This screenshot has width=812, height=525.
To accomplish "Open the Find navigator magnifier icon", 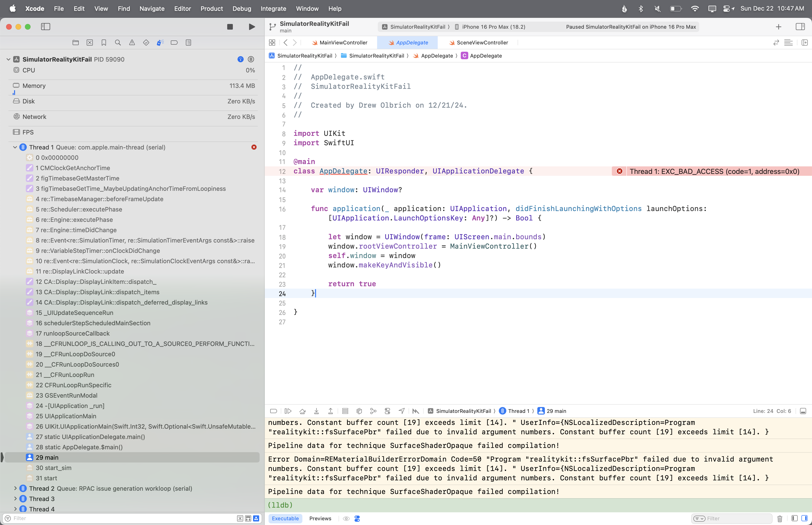I will tap(118, 43).
